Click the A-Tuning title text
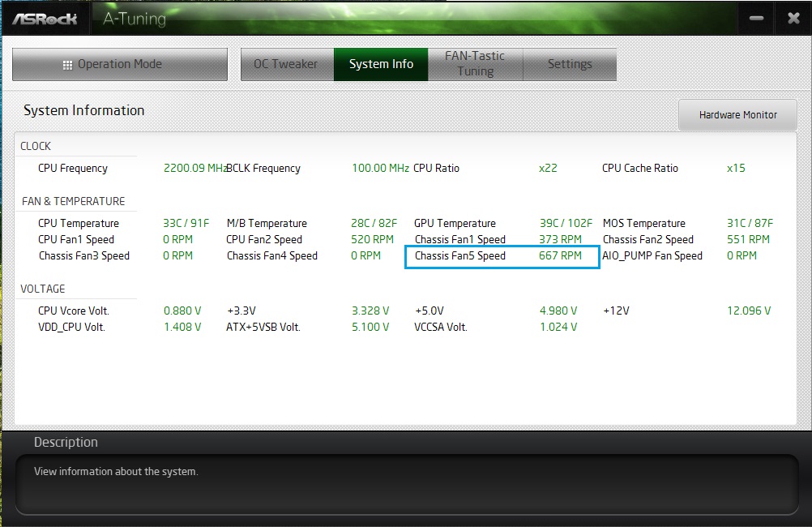 [x=135, y=19]
